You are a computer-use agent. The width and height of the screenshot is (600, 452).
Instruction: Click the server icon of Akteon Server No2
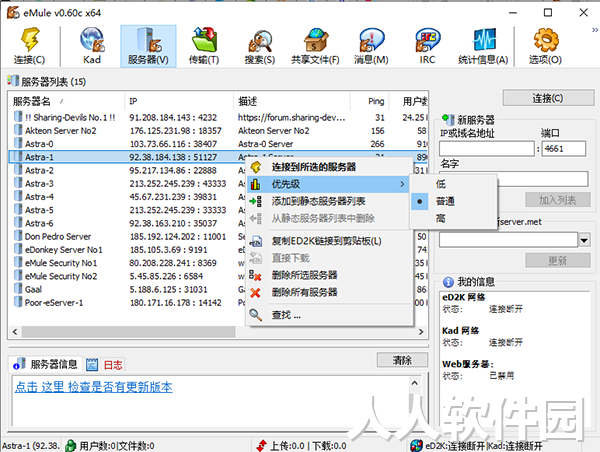click(18, 130)
